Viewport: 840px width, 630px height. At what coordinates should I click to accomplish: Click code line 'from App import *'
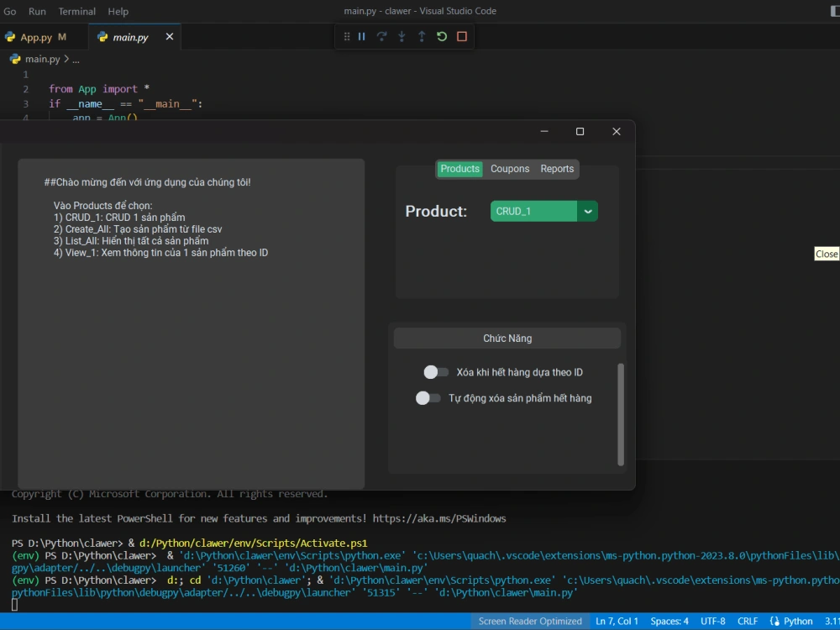click(x=99, y=89)
